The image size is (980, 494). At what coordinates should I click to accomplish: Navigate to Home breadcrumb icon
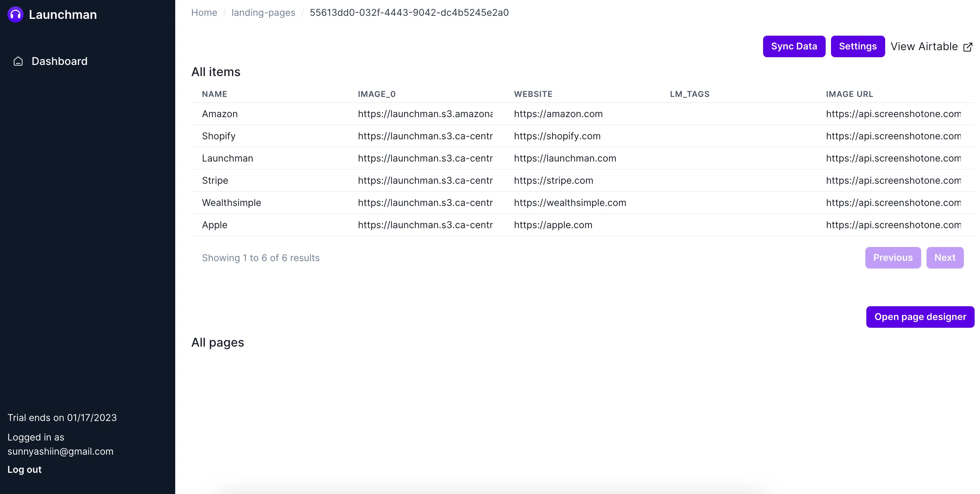(204, 12)
